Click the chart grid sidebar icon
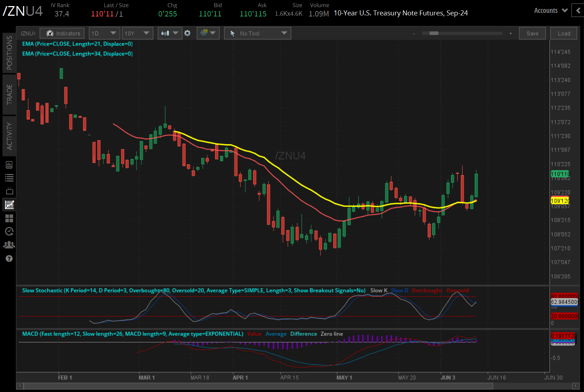The height and width of the screenshot is (392, 584). coord(9,205)
